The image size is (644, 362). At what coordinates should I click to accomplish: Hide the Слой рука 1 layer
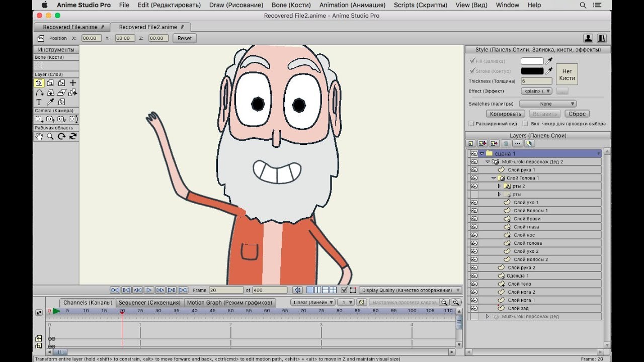[x=473, y=170]
